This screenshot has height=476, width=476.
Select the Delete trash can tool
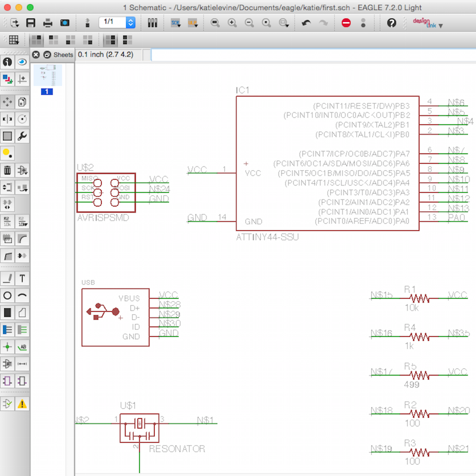pos(7,170)
